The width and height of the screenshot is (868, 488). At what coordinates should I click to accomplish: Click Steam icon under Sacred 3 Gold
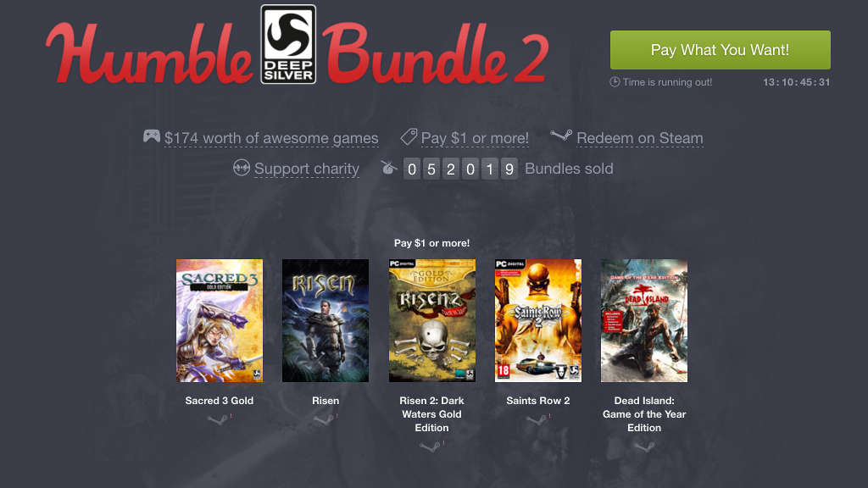click(218, 420)
